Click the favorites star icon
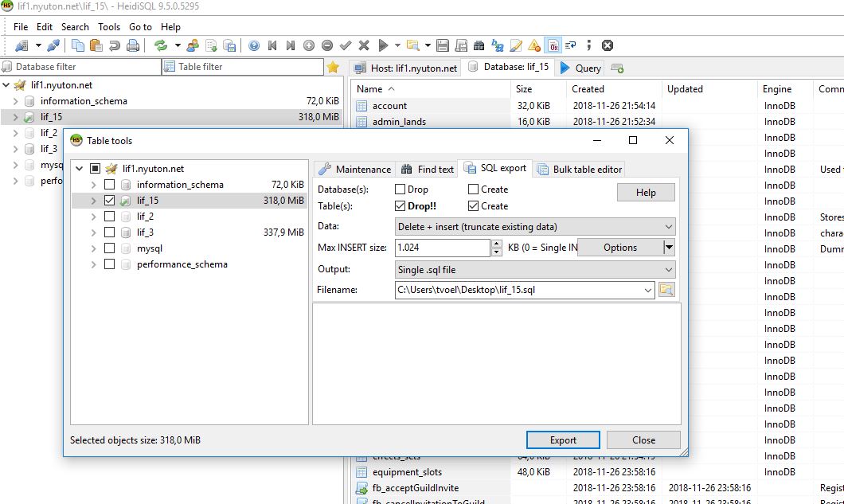 [333, 67]
